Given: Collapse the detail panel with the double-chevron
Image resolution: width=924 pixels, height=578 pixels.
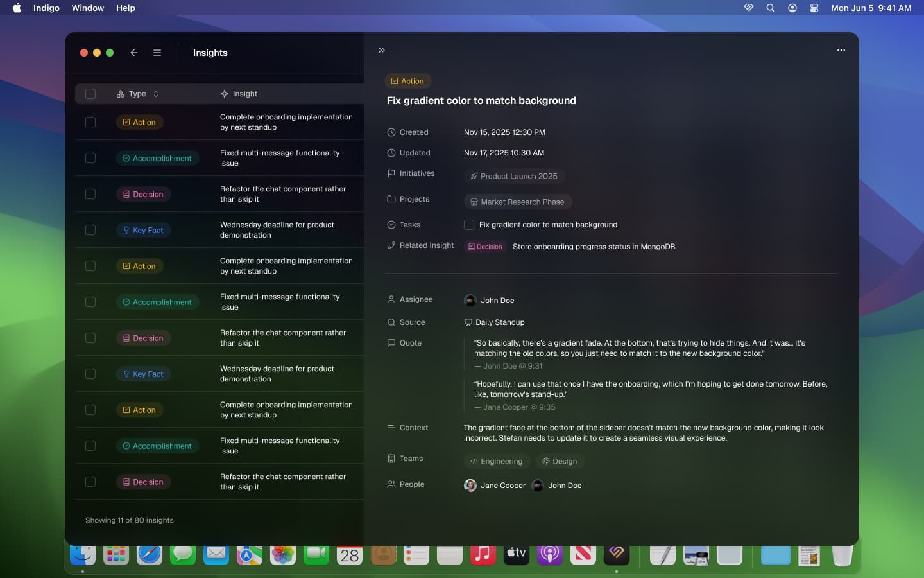Looking at the screenshot, I should tap(382, 49).
